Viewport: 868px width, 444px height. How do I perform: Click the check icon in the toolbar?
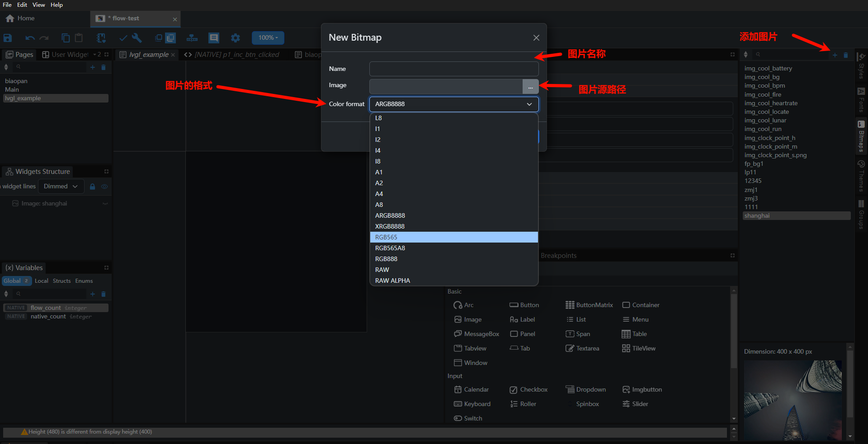coord(123,38)
